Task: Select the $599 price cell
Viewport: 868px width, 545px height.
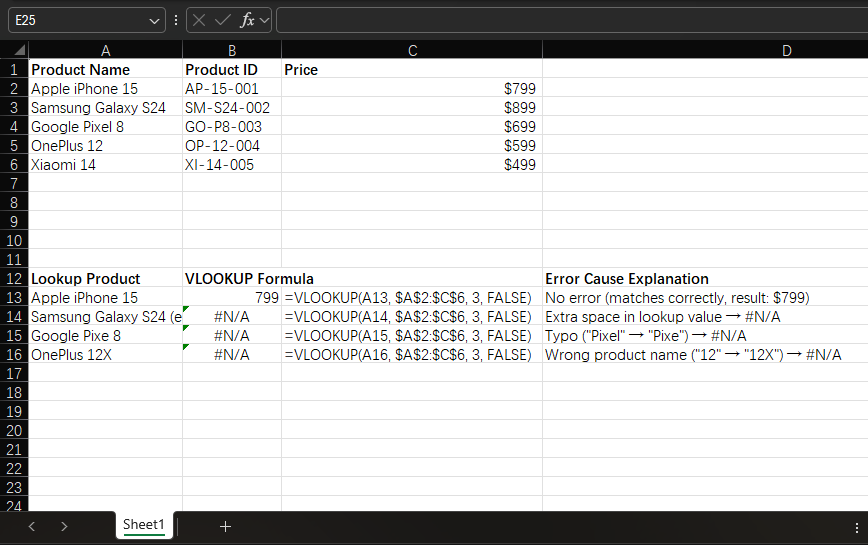Action: pos(412,146)
